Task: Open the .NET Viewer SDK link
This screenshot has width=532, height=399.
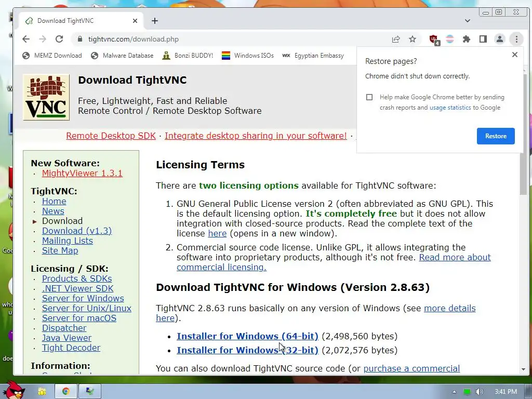Action: point(78,288)
